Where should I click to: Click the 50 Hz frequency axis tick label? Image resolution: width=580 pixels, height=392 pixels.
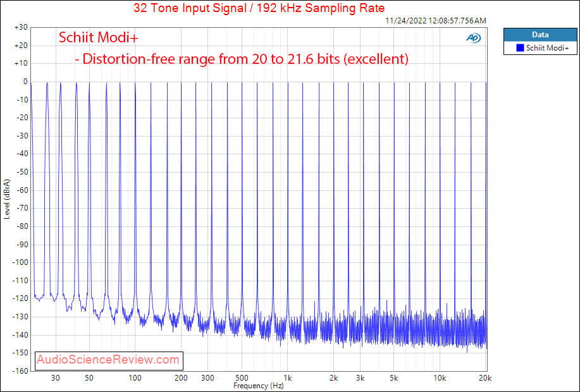tap(89, 378)
